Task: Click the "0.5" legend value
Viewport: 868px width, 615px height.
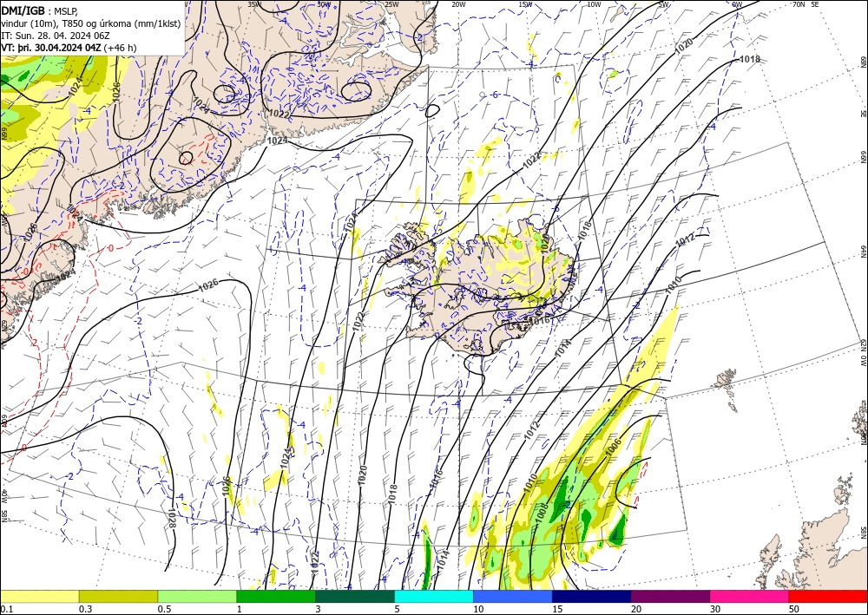Action: [164, 609]
